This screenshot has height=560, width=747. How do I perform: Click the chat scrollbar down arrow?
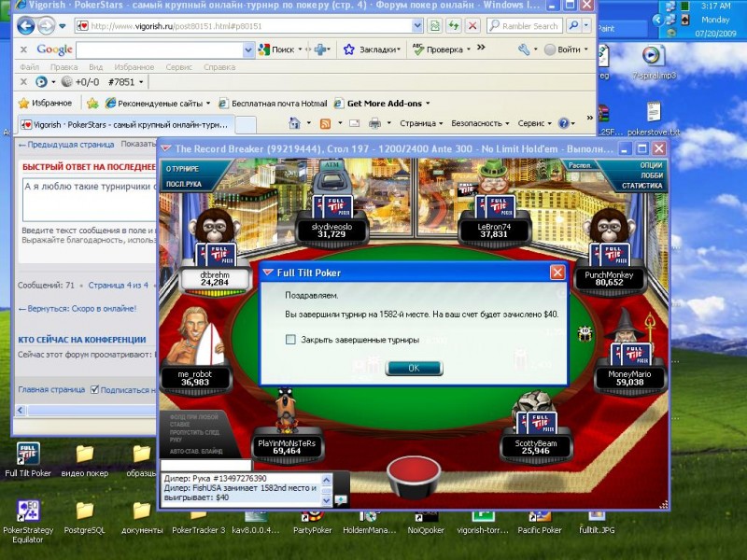point(326,500)
